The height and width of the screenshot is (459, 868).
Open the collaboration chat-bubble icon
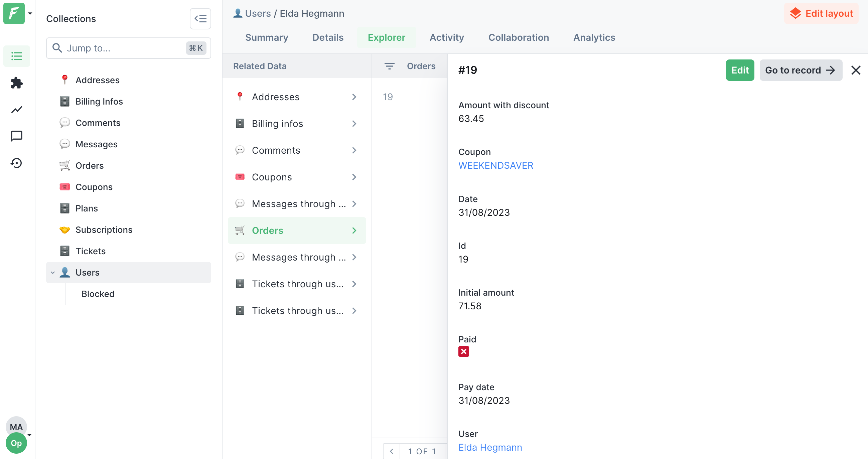(x=16, y=136)
